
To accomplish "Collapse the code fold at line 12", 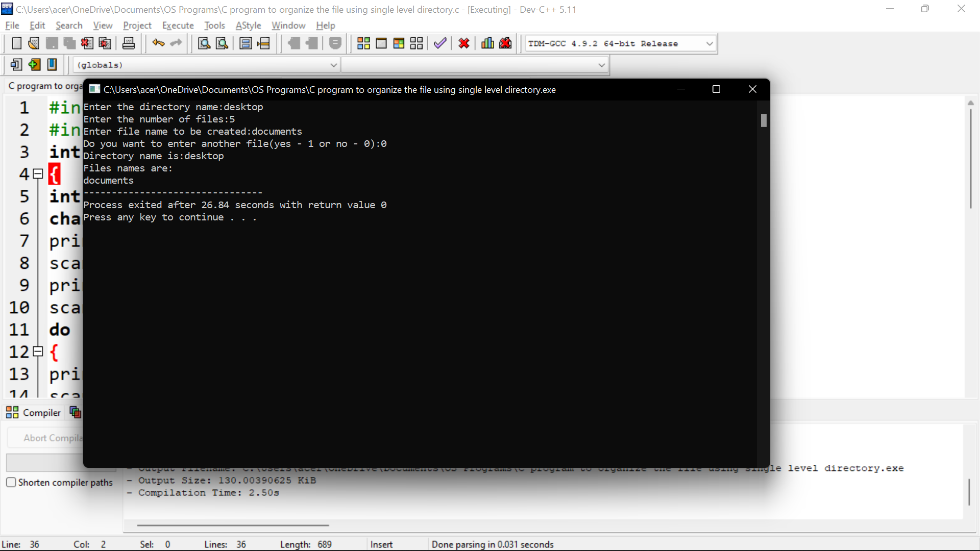I will 38,352.
